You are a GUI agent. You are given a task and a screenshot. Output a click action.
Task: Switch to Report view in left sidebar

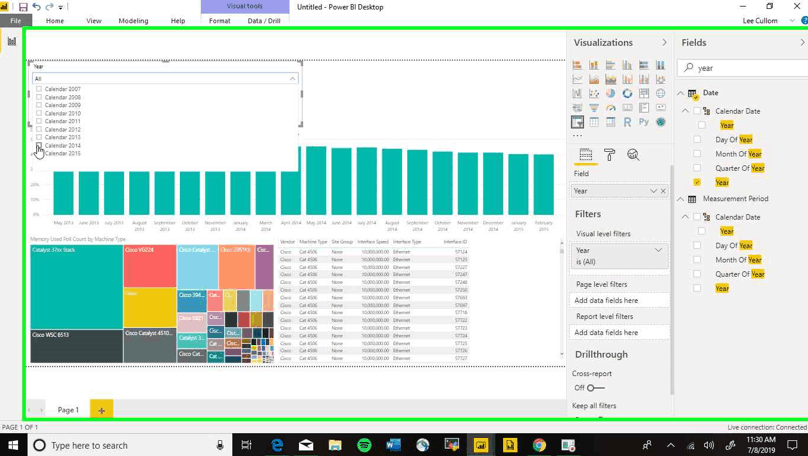(11, 41)
